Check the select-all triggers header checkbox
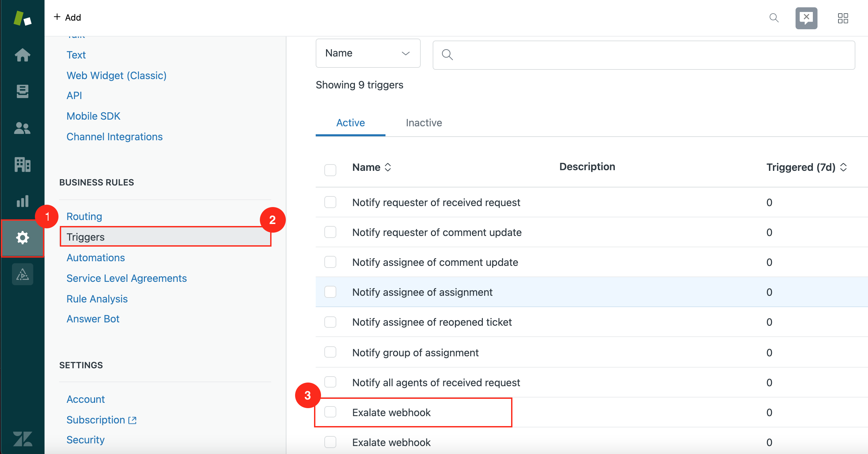Image resolution: width=868 pixels, height=454 pixels. pyautogui.click(x=330, y=170)
